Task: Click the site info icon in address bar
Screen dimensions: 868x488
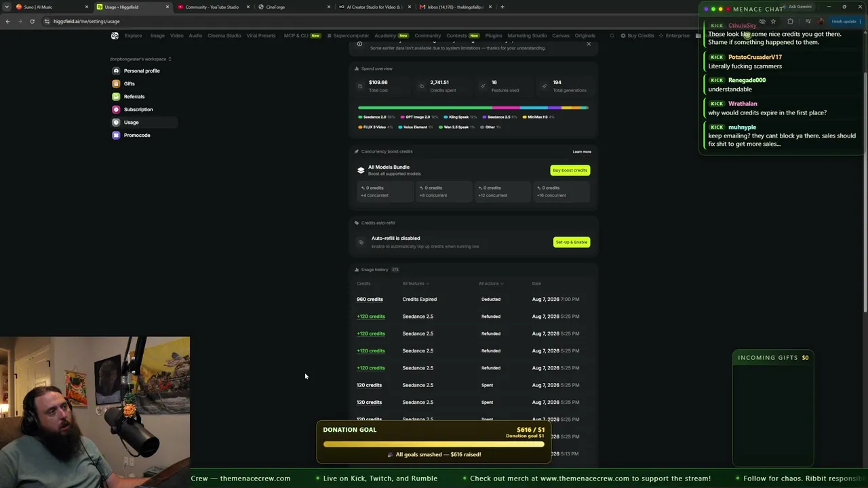Action: point(46,21)
